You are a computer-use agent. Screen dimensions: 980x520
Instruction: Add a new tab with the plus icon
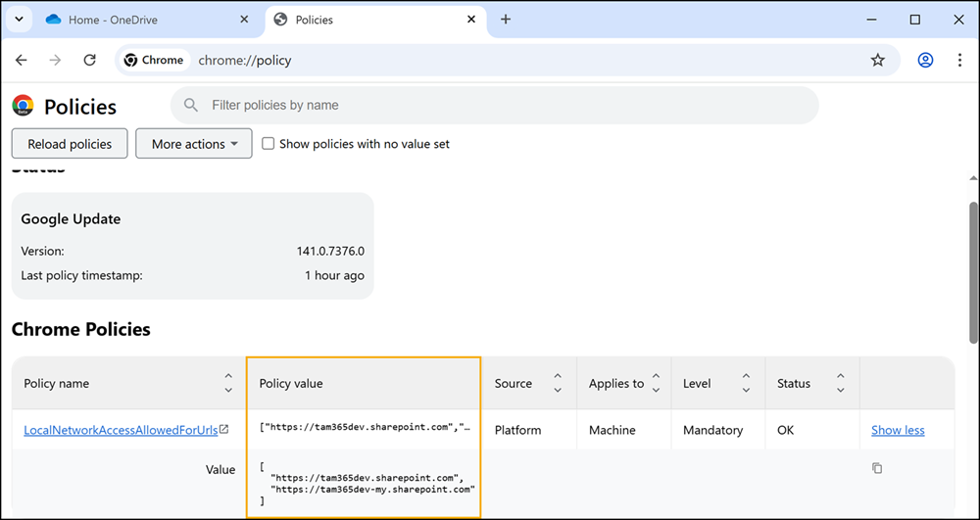point(506,20)
